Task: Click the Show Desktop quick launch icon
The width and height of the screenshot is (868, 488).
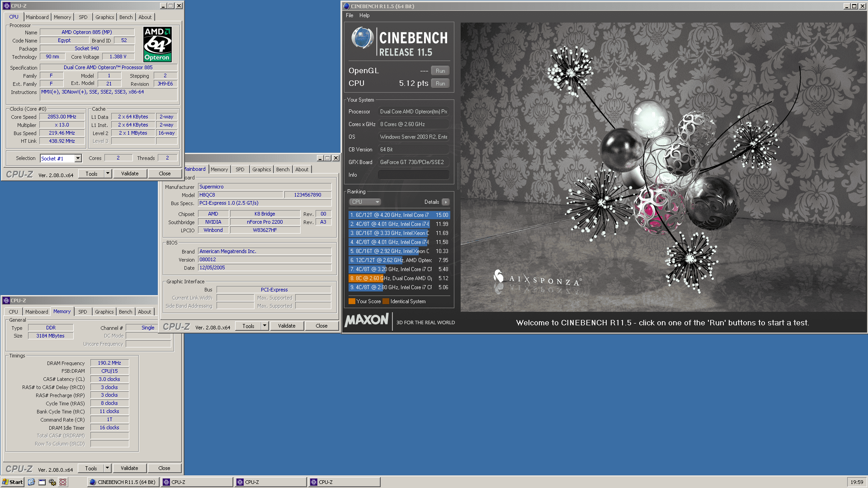Action: click(42, 482)
